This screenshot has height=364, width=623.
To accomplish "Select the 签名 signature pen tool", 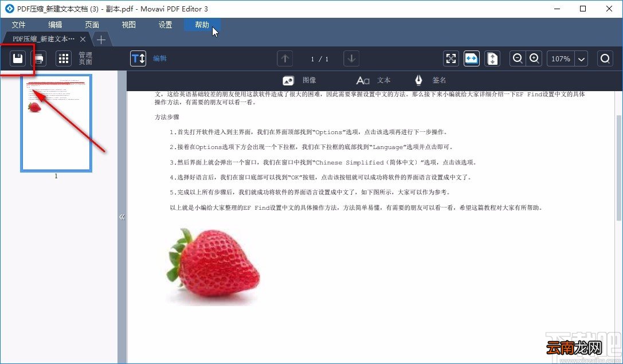I will click(x=430, y=80).
